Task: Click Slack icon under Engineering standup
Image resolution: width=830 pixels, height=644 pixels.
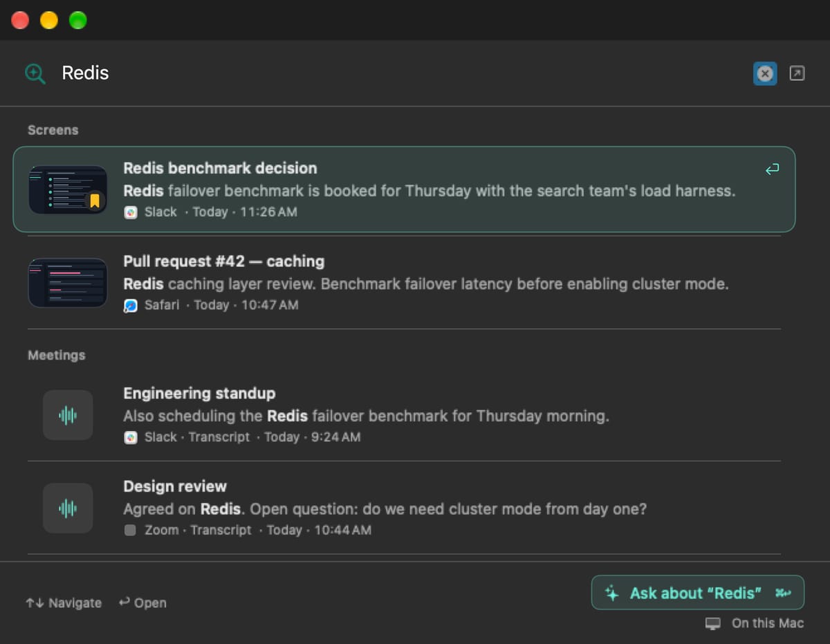Action: [x=131, y=437]
